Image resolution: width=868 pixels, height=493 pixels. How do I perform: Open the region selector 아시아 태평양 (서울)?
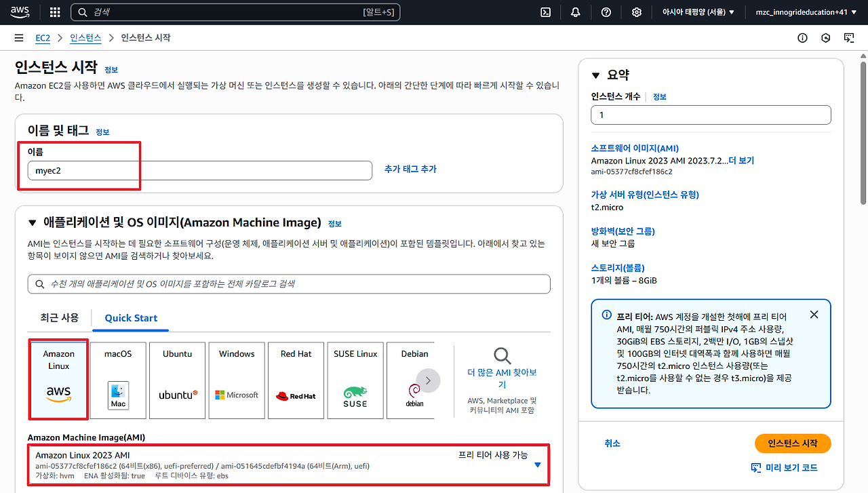(x=698, y=12)
